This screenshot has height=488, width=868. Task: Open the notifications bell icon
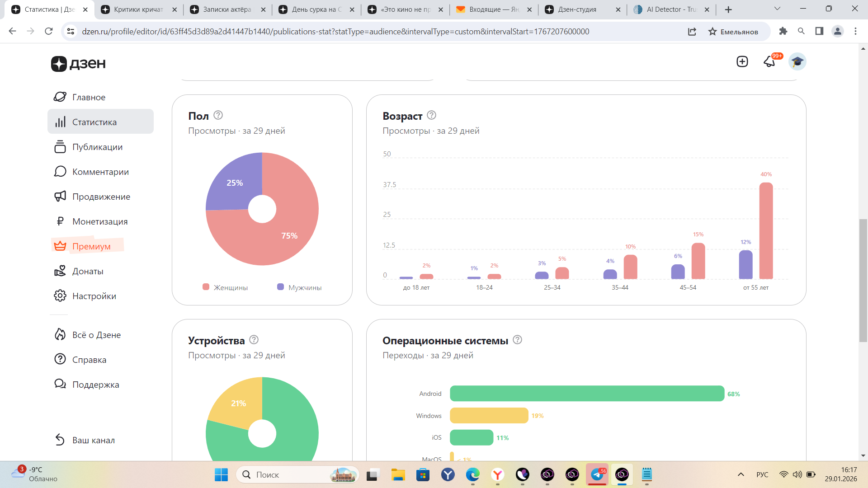tap(769, 61)
